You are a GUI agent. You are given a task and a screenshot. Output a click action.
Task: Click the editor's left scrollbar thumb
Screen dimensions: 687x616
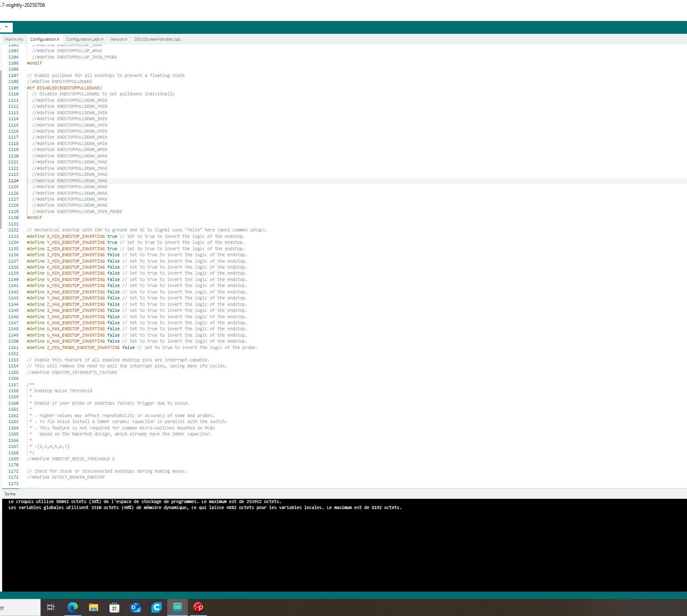point(1,150)
